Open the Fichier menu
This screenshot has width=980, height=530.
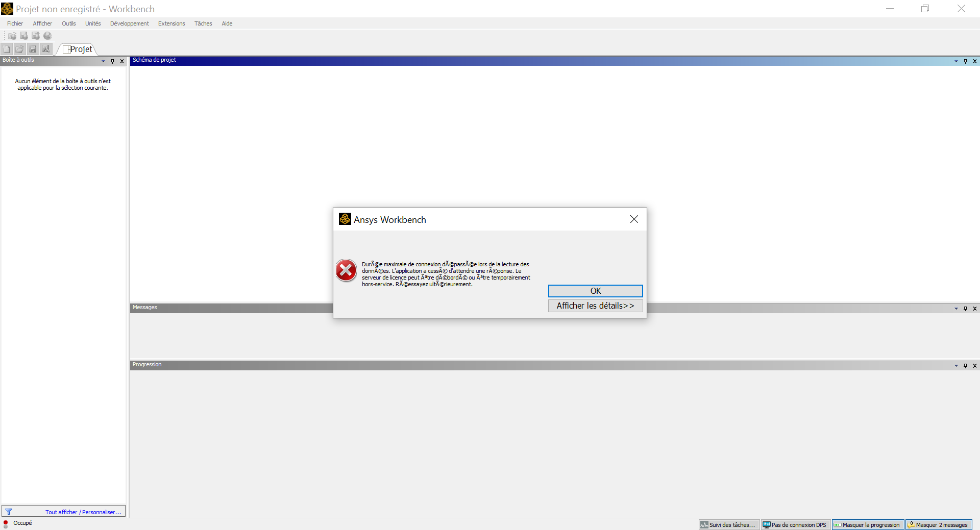click(x=15, y=23)
